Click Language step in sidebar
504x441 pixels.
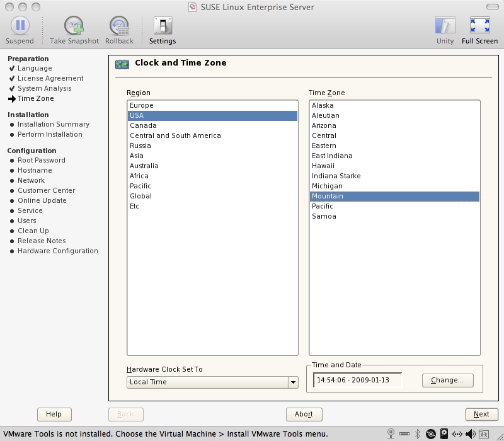pos(35,68)
